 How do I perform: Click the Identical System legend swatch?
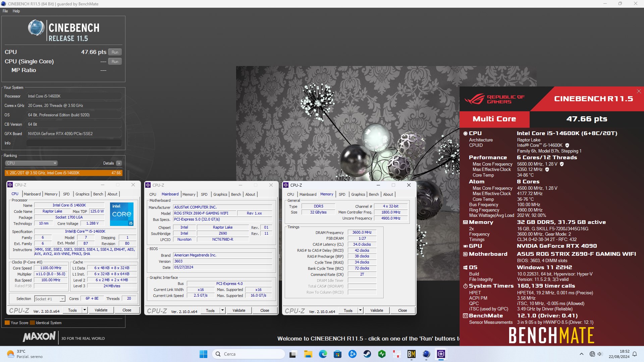pos(33,323)
